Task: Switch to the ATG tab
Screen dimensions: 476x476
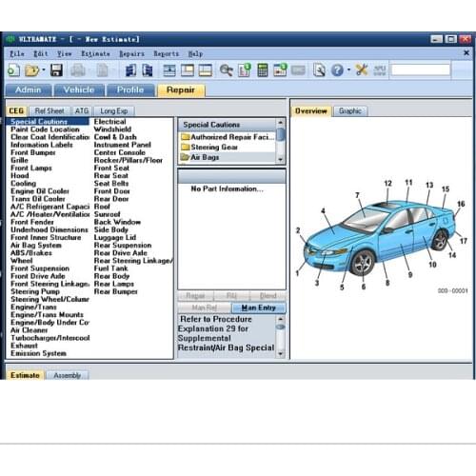Action: (x=82, y=110)
